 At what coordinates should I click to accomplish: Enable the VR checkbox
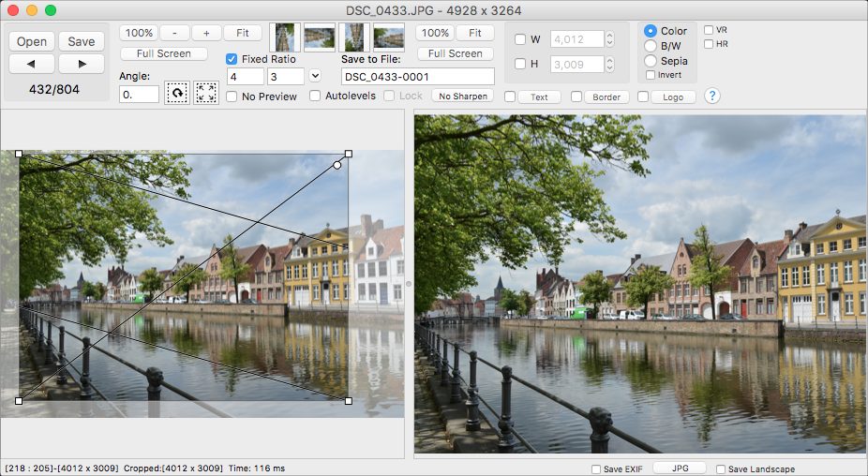click(709, 30)
